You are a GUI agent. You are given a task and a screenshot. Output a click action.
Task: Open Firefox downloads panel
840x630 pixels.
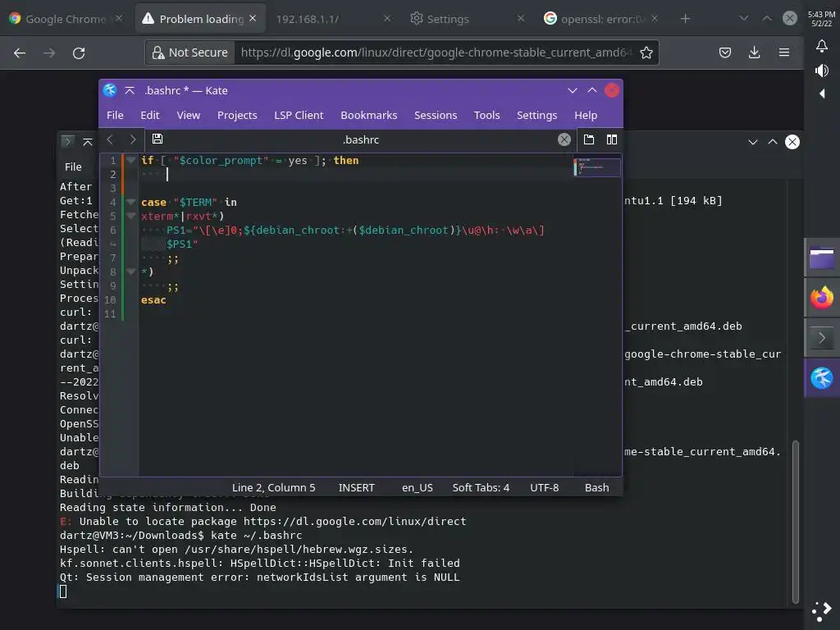(755, 52)
